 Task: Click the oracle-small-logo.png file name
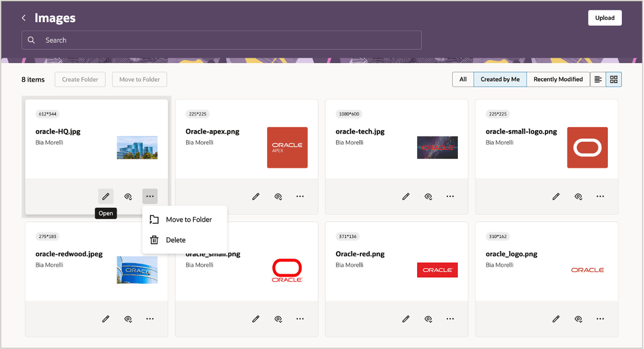tap(521, 131)
